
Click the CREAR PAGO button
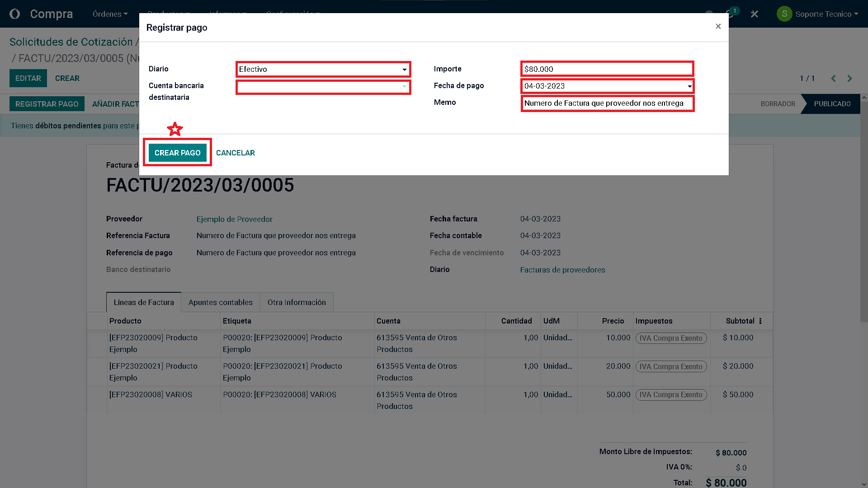tap(177, 153)
